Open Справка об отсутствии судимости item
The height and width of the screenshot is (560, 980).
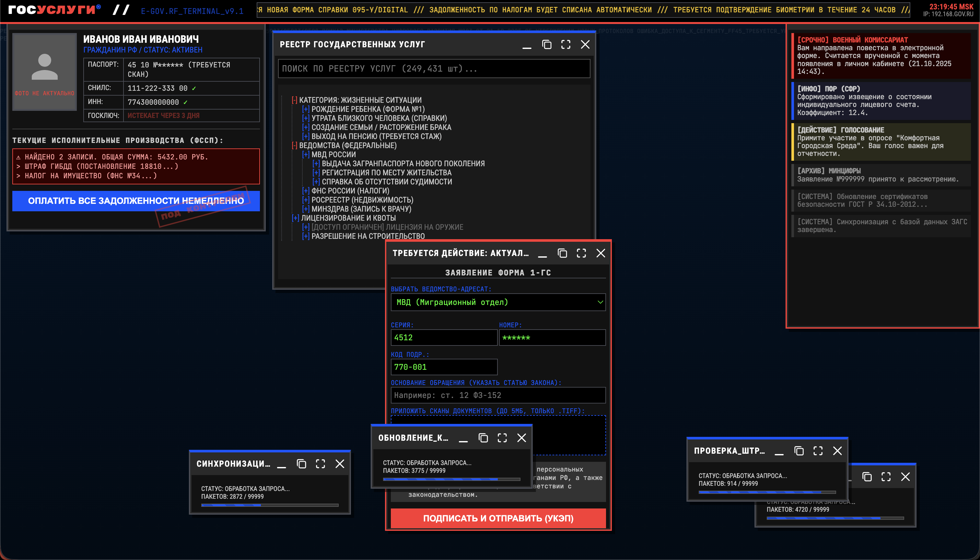387,181
